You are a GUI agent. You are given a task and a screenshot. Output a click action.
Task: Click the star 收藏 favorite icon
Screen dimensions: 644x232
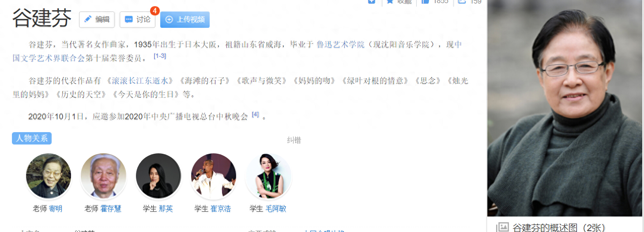pos(390,2)
